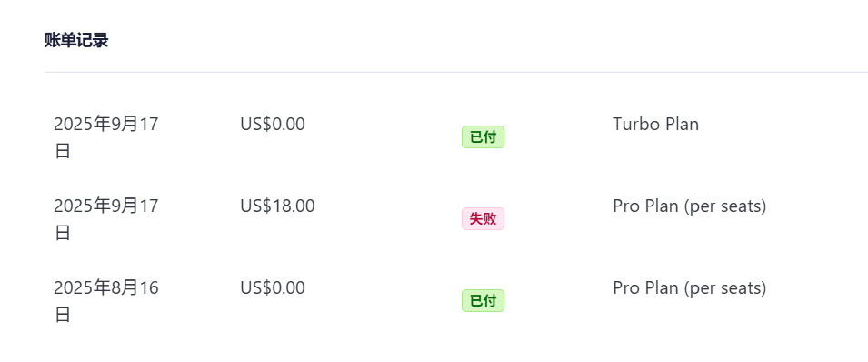Open the August Pro Plan (per seats) entry

coord(689,288)
